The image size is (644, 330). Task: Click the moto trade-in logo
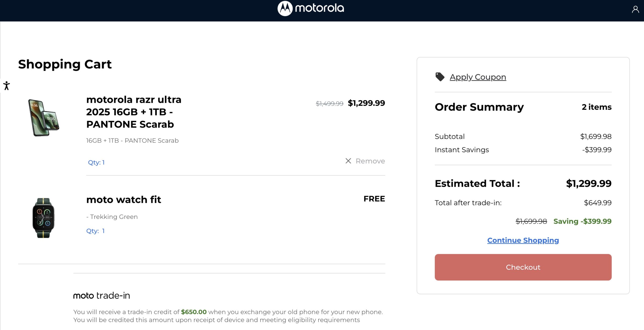coord(101,296)
